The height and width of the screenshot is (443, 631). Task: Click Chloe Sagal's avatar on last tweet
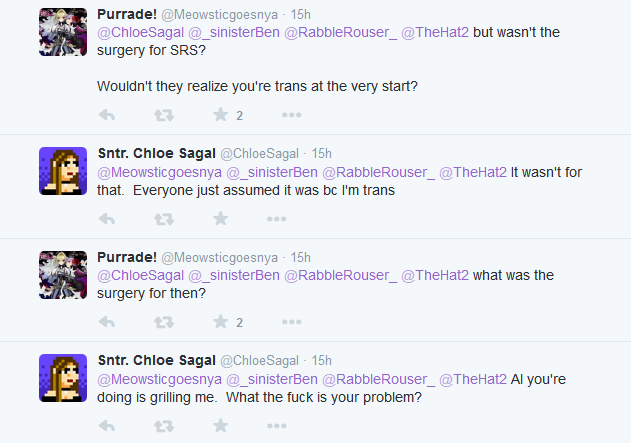coord(61,377)
